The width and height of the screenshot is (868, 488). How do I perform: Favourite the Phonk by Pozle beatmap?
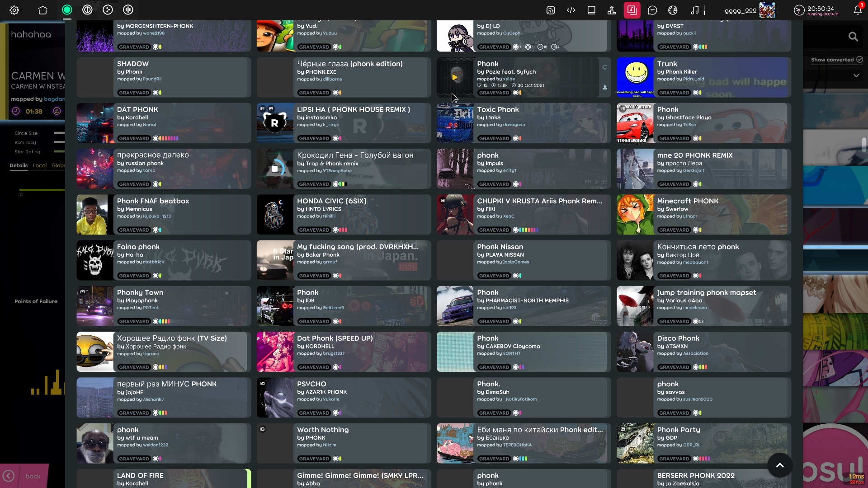click(x=604, y=67)
